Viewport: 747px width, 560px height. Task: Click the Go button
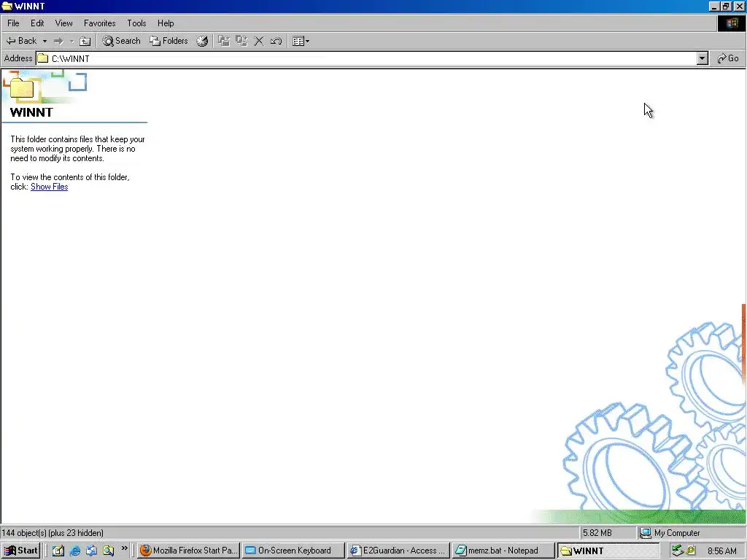pos(728,58)
